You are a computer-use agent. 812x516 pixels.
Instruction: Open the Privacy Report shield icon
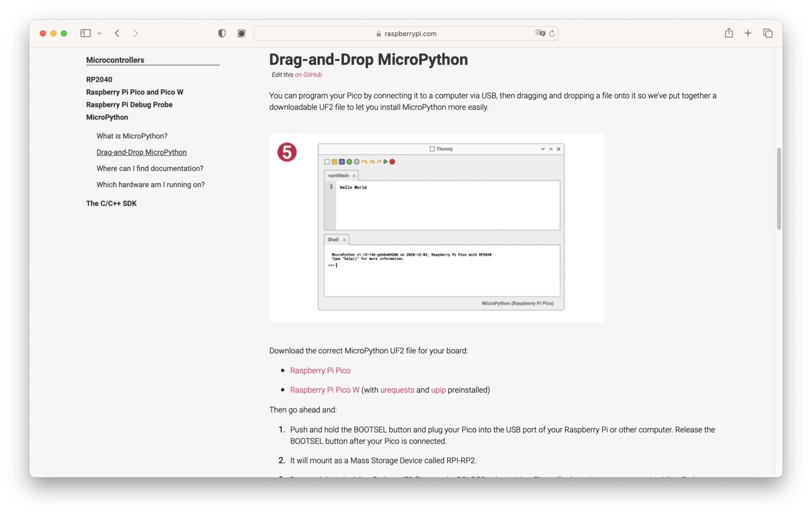222,33
